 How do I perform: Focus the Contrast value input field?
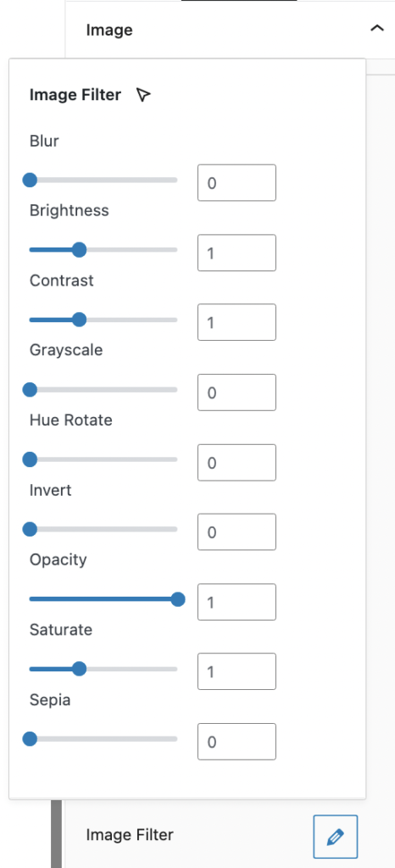(236, 322)
